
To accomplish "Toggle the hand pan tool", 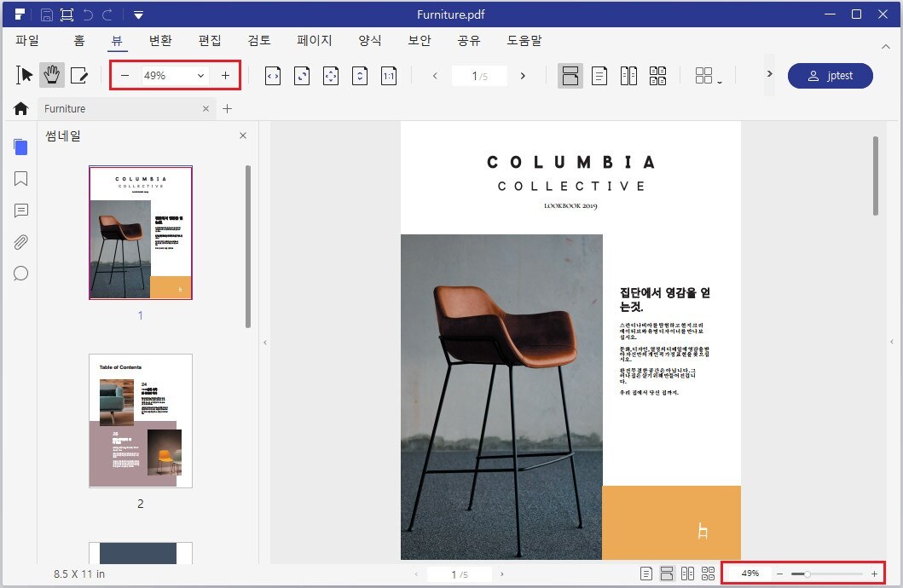I will pos(52,75).
